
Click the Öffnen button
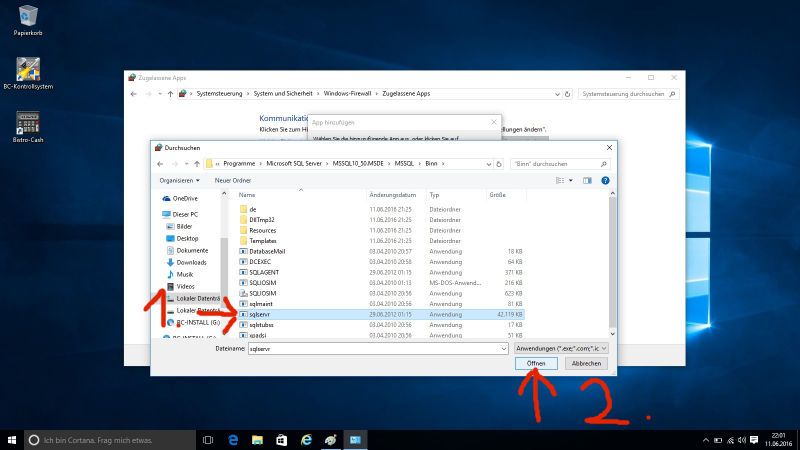coord(536,364)
